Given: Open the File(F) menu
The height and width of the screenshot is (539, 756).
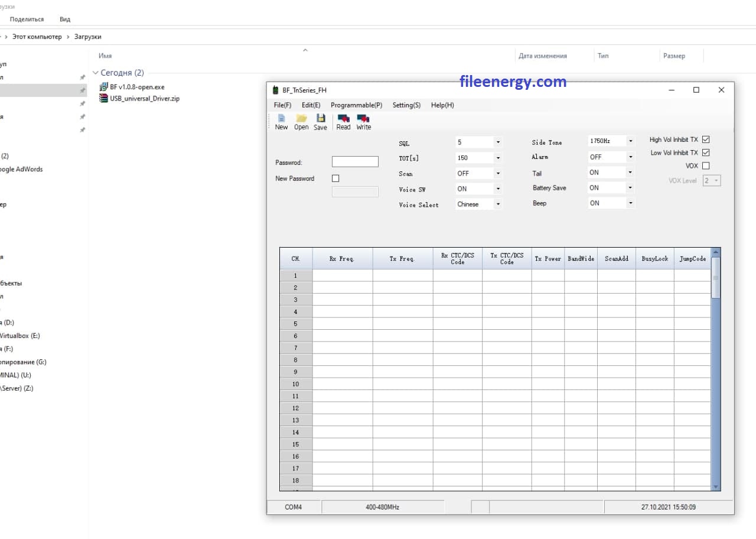Looking at the screenshot, I should tap(282, 105).
